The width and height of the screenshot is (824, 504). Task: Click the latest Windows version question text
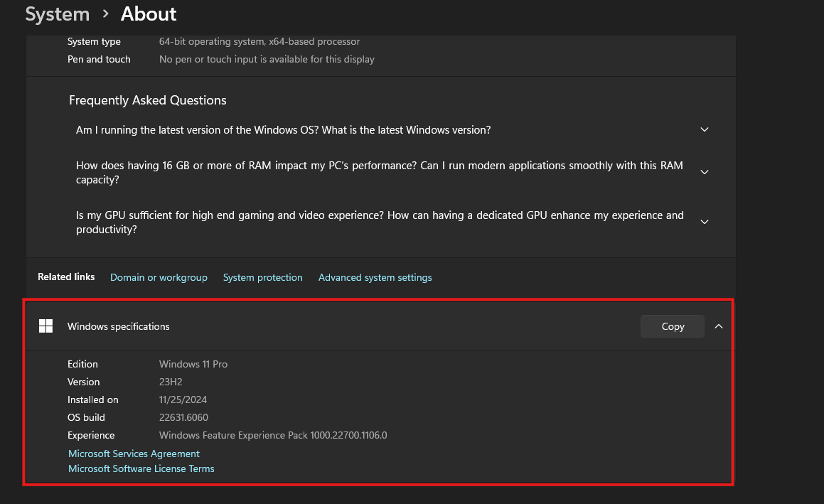coord(283,130)
